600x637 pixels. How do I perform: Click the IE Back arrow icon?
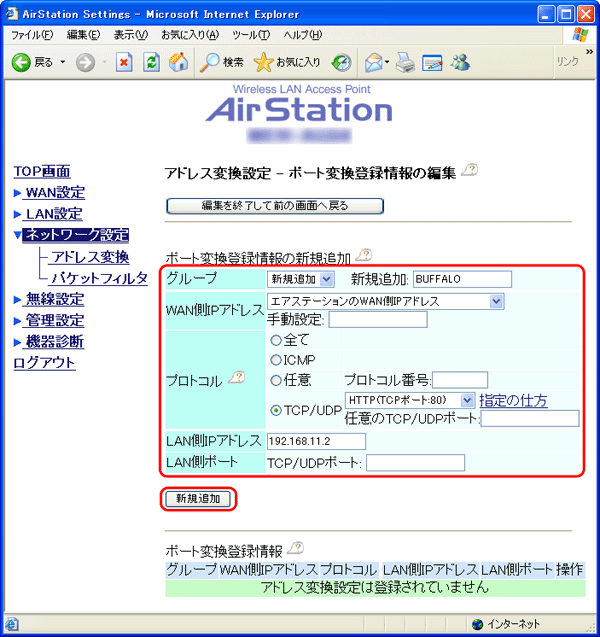21,63
